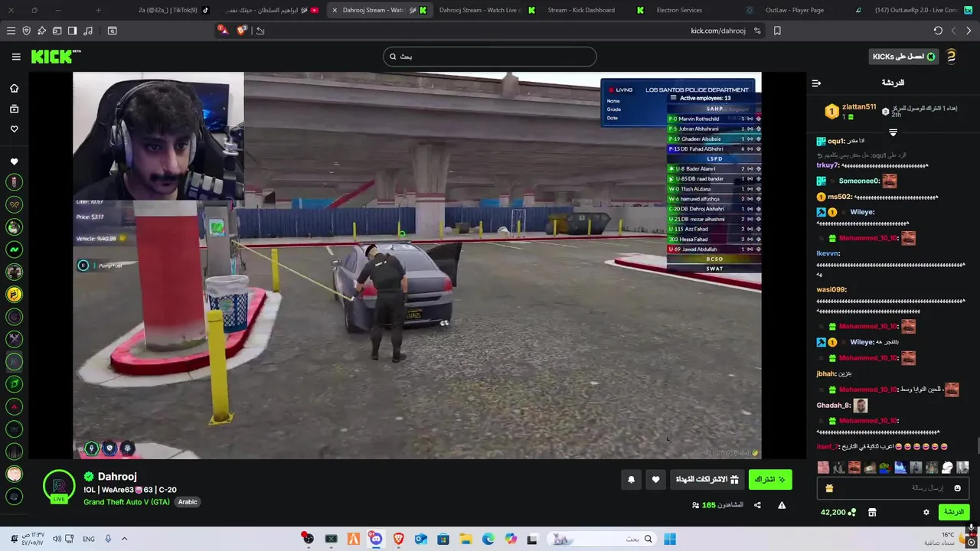
Task: Switch to the ابراهيم السلطان YouTube tab
Action: 272,10
